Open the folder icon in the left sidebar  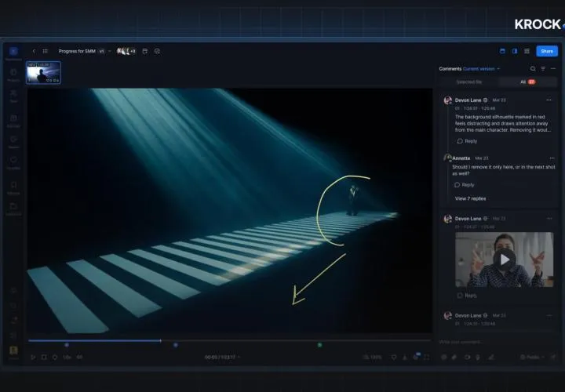pyautogui.click(x=13, y=206)
